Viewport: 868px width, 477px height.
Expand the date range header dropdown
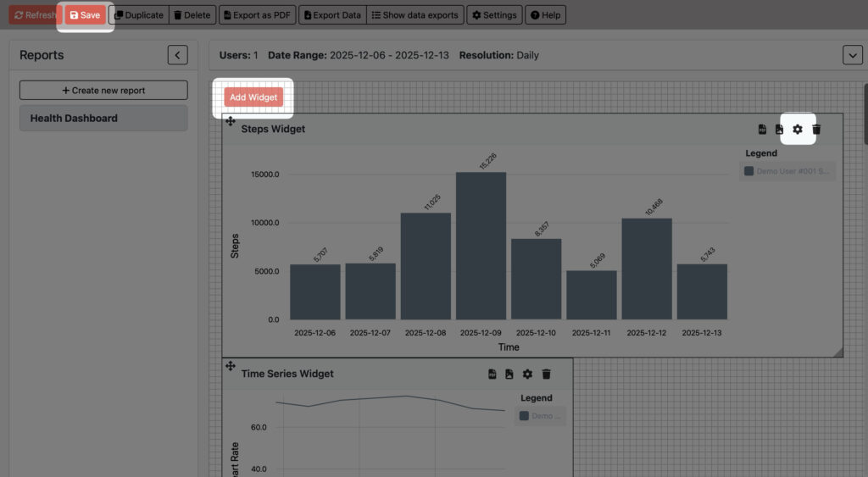852,55
